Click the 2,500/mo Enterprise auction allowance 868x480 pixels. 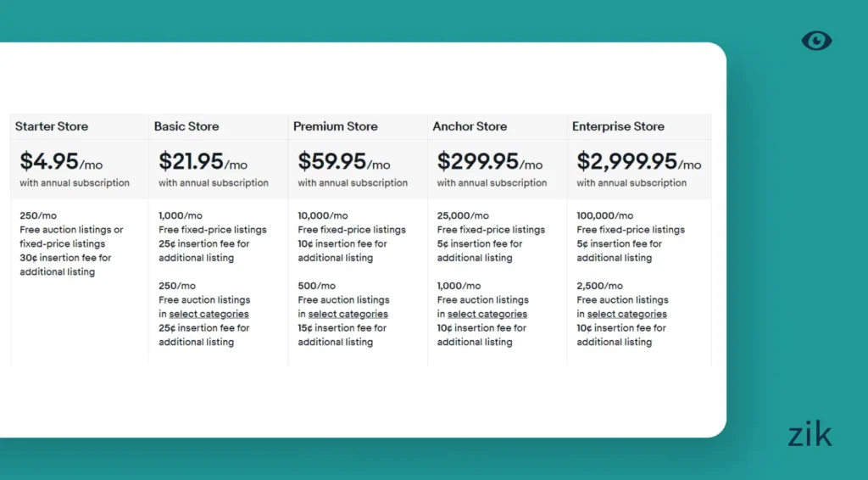pyautogui.click(x=600, y=286)
